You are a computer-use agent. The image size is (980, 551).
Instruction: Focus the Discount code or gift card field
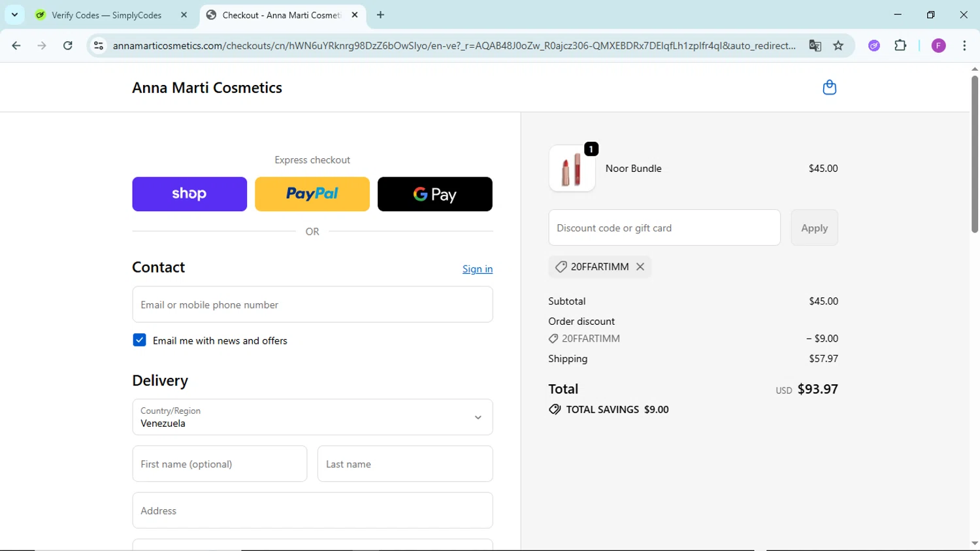click(664, 227)
